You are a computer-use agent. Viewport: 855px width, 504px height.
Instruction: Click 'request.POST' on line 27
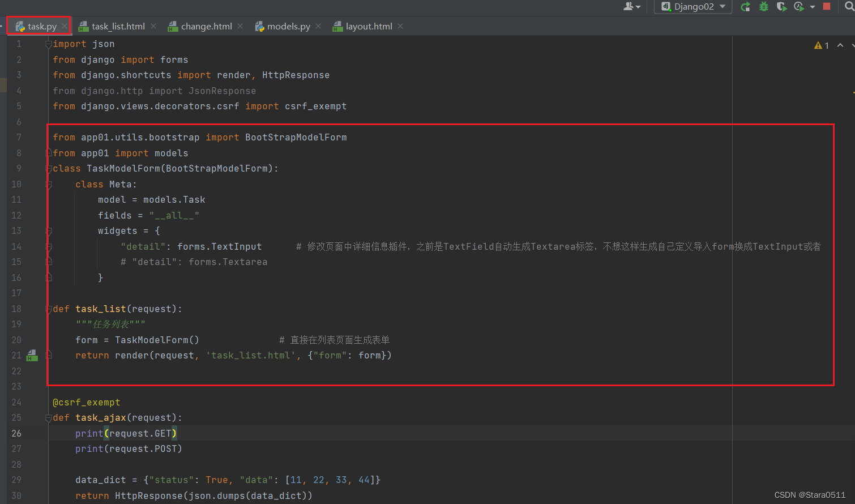[x=143, y=449]
